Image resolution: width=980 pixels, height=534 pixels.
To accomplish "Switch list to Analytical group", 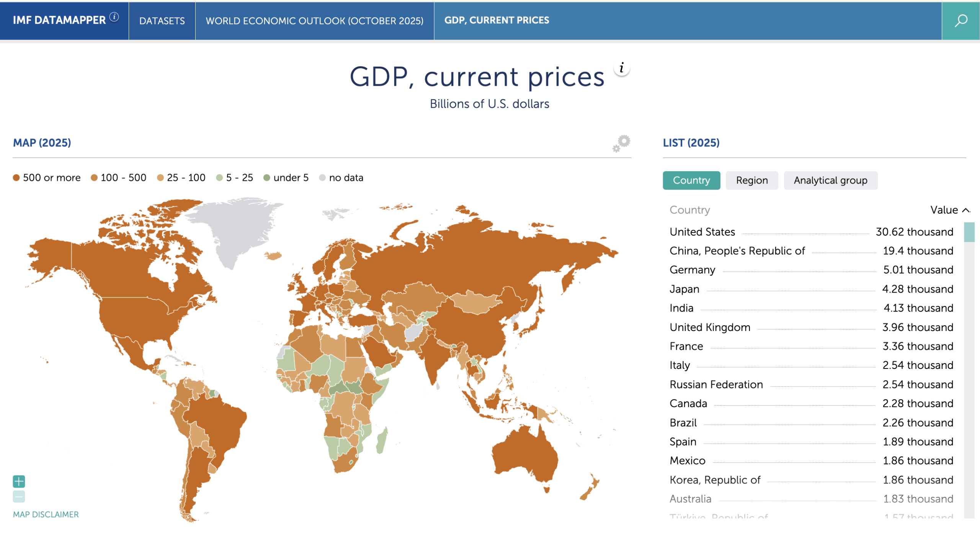I will [830, 180].
